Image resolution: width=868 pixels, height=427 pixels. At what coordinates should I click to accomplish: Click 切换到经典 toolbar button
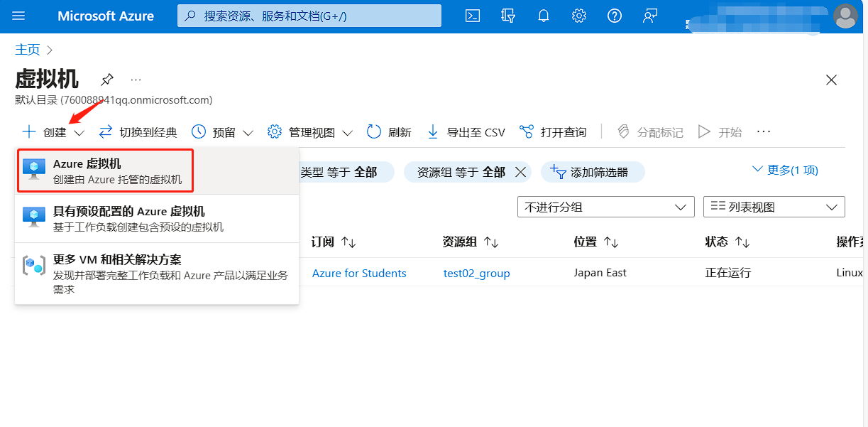point(138,132)
